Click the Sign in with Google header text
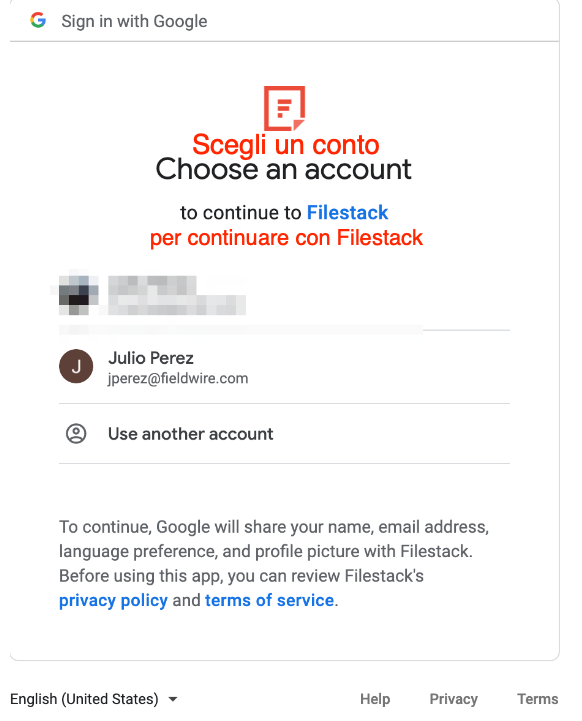The image size is (582, 721). (134, 21)
